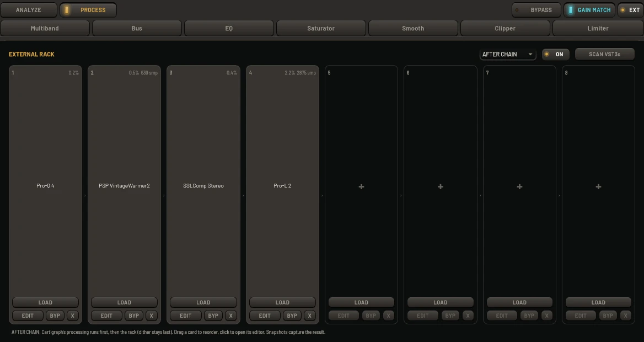Screen dimensions: 644x342
Task: Open the Clipper module tab
Action: point(505,28)
